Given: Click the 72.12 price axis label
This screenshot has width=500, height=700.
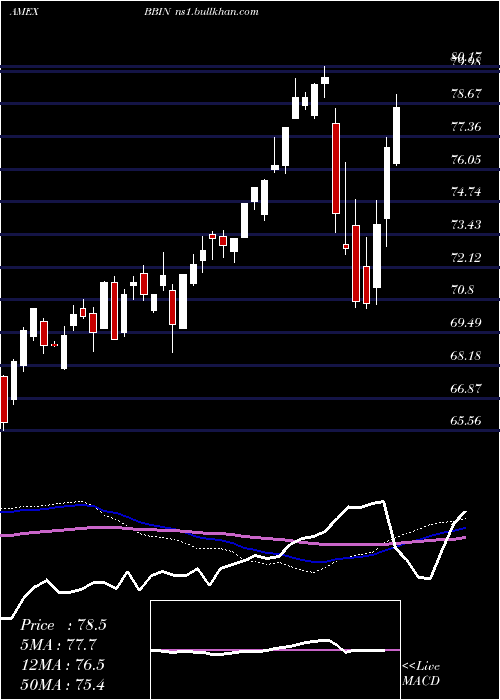Looking at the screenshot, I should pos(466,258).
